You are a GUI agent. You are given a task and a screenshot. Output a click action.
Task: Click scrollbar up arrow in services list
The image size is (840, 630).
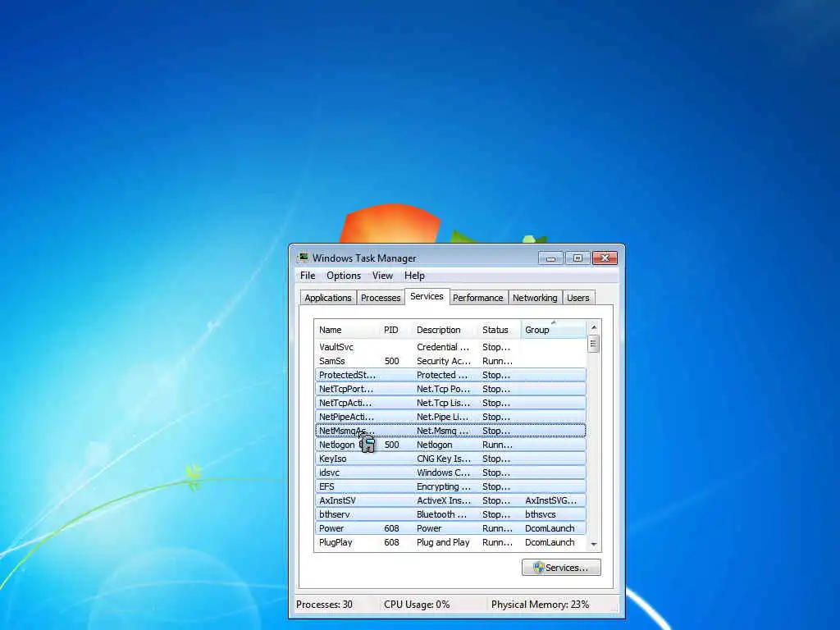pyautogui.click(x=594, y=326)
